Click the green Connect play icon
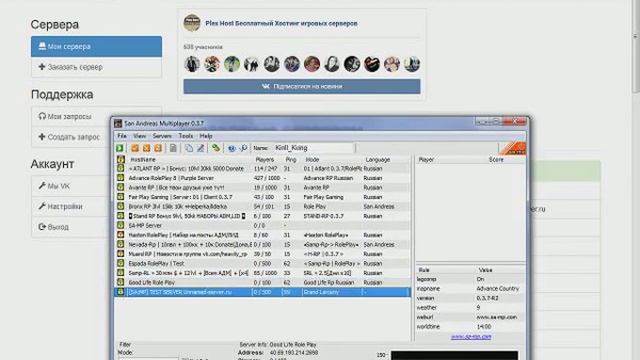Image resolution: width=640 pixels, height=360 pixels. 120,148
